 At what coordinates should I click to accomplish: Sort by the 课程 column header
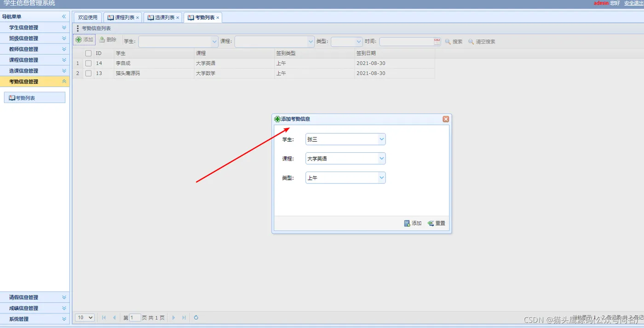click(234, 53)
